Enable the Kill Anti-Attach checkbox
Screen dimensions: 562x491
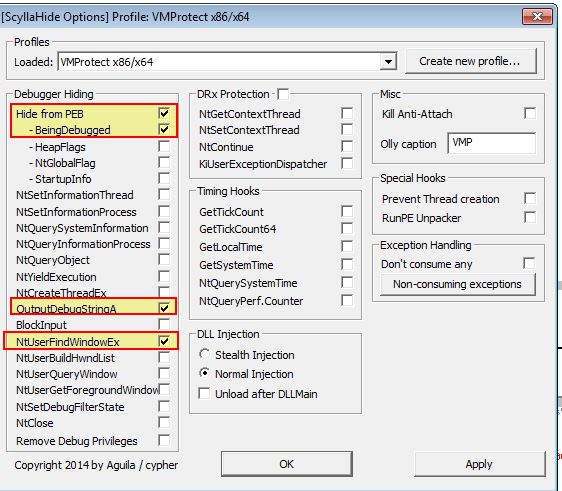pos(530,113)
